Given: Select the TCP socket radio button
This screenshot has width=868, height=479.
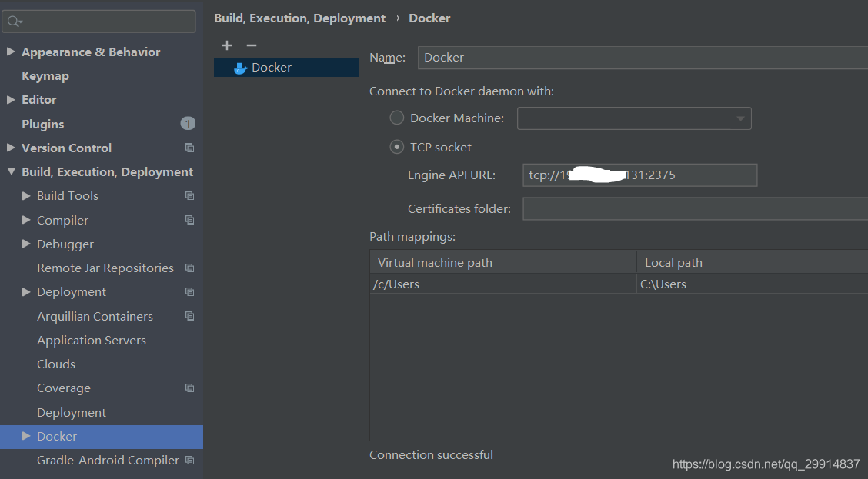Looking at the screenshot, I should (397, 147).
